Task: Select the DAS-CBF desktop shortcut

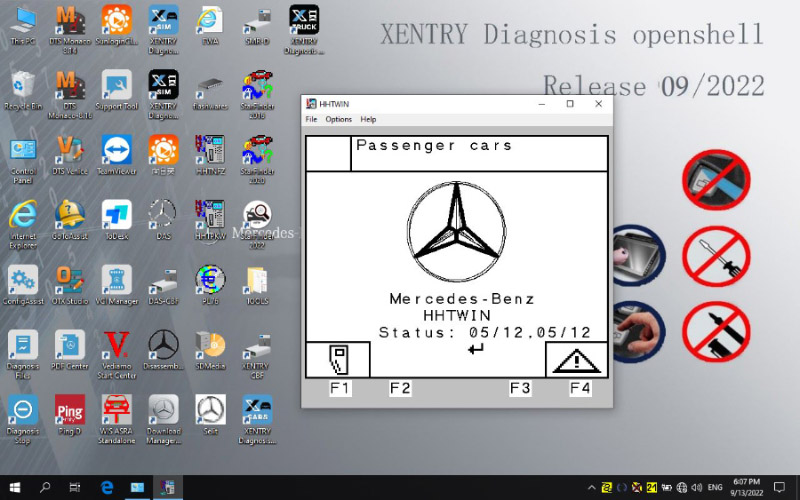Action: (x=163, y=285)
